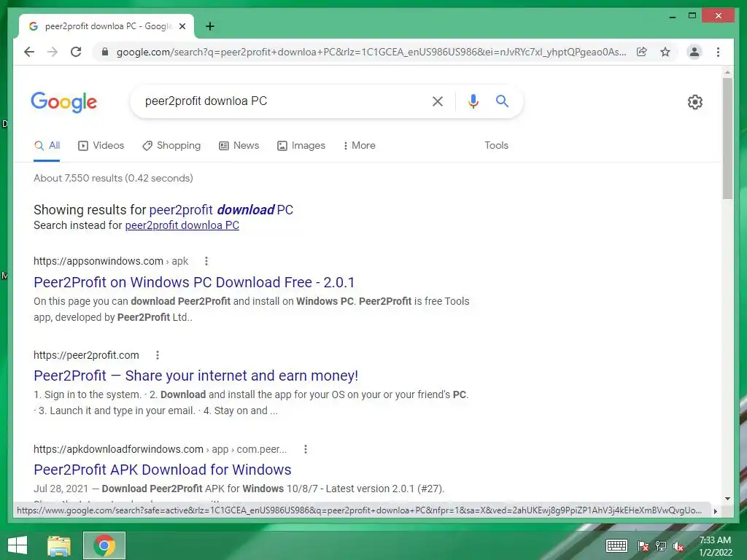Click the taskbar clock showing 7:33 AM
Viewport: 747px width, 560px height.
pyautogui.click(x=715, y=545)
